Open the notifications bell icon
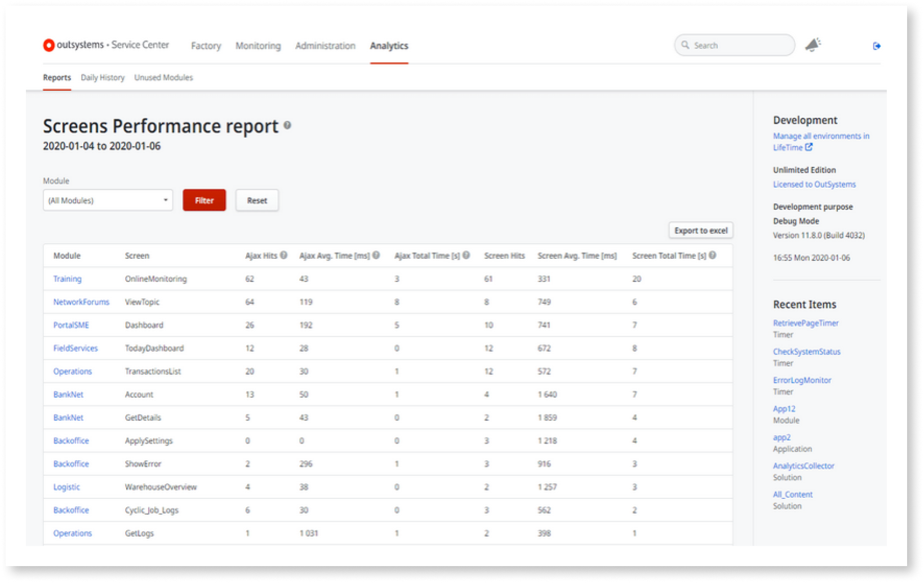924x583 pixels. point(812,44)
